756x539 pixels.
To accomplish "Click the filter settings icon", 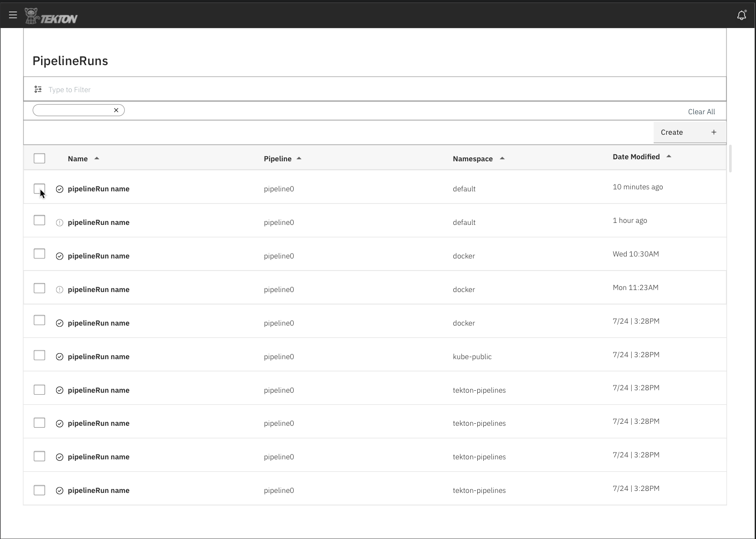I will 38,89.
